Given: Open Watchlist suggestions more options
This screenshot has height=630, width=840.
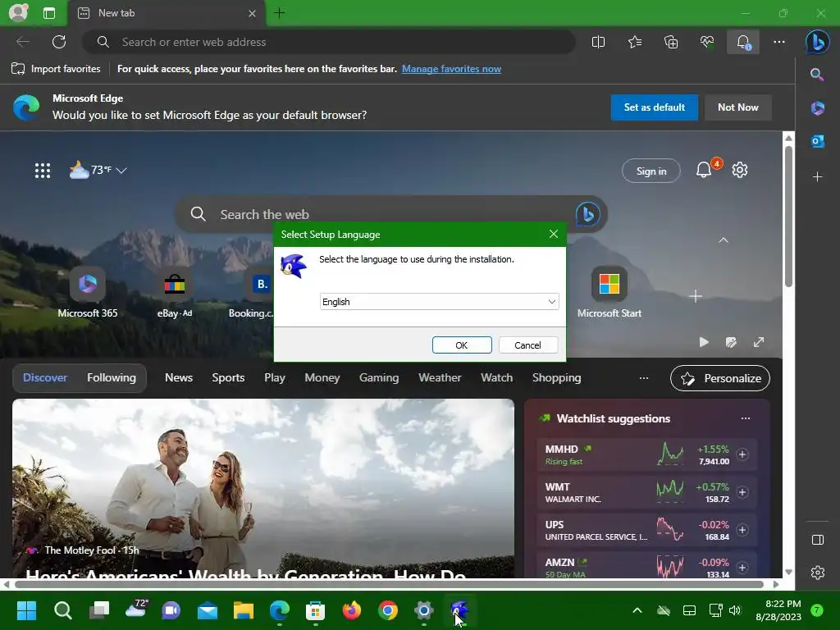Looking at the screenshot, I should click(x=746, y=418).
